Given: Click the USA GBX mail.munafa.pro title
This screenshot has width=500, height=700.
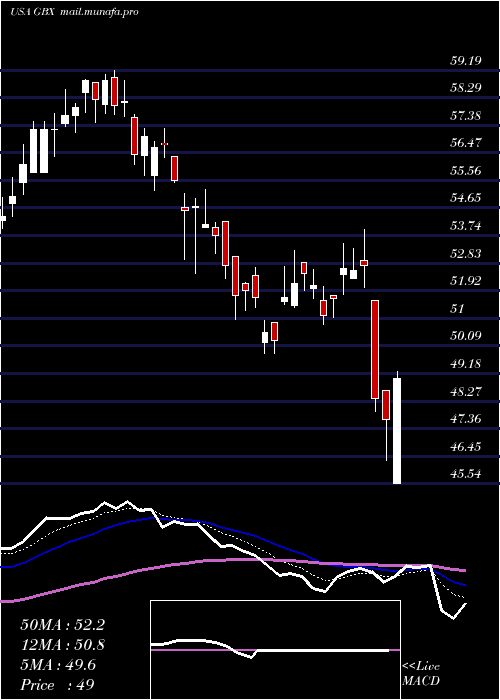Looking at the screenshot, I should click(x=74, y=12).
